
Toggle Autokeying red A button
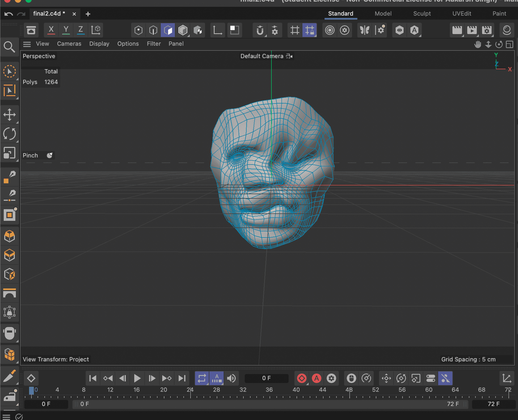(316, 378)
